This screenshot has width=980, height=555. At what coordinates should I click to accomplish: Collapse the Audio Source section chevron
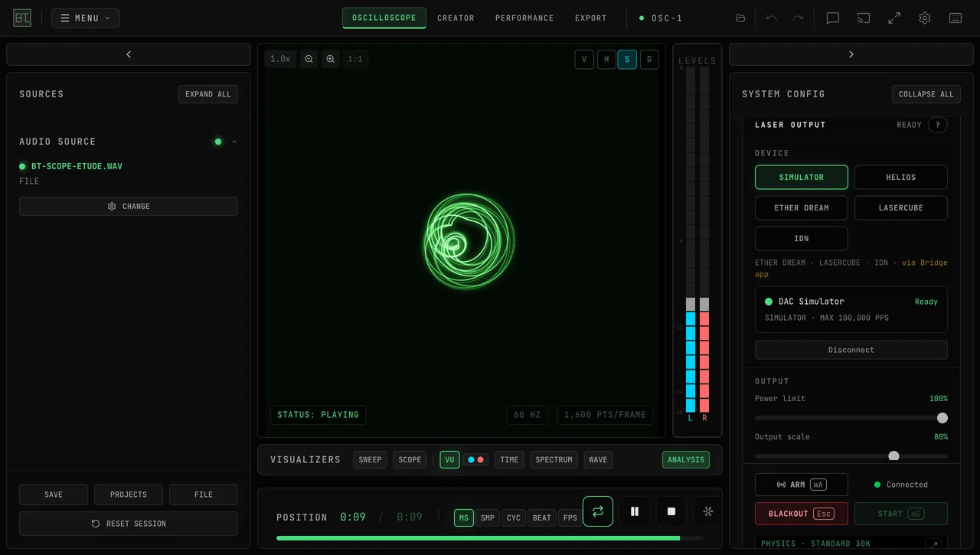234,142
